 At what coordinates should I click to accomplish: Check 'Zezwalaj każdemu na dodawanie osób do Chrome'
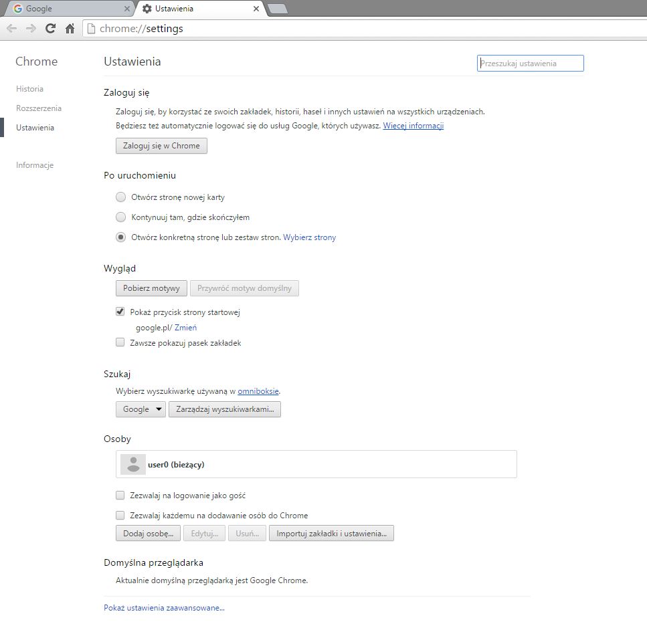point(120,515)
